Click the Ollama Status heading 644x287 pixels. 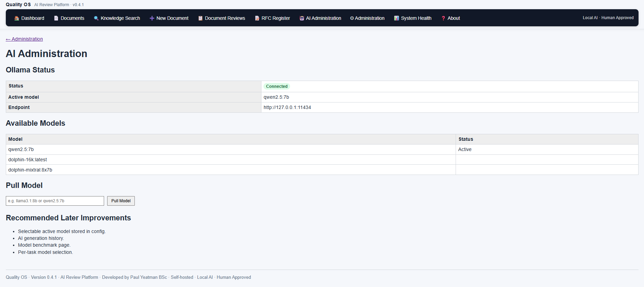click(x=30, y=70)
